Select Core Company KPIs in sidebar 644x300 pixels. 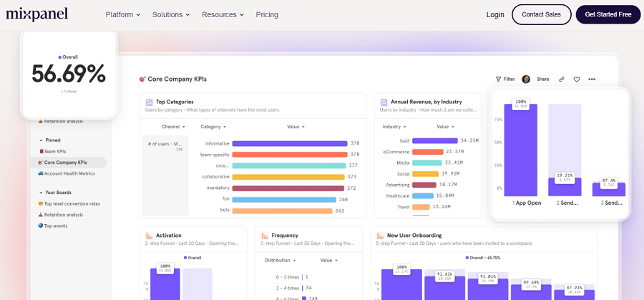[x=68, y=163]
